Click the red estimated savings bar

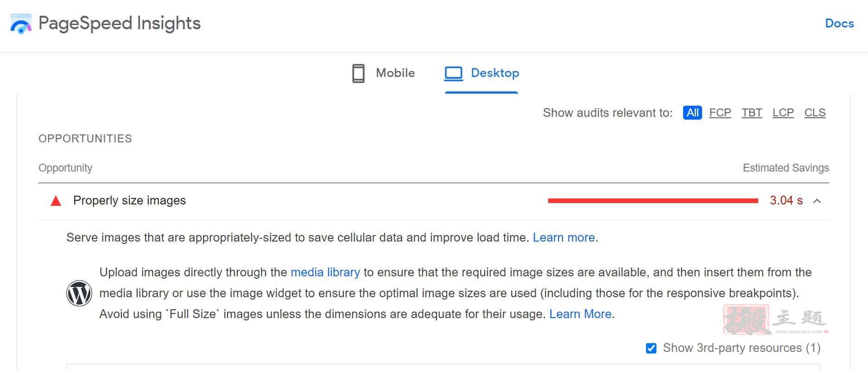click(x=653, y=201)
